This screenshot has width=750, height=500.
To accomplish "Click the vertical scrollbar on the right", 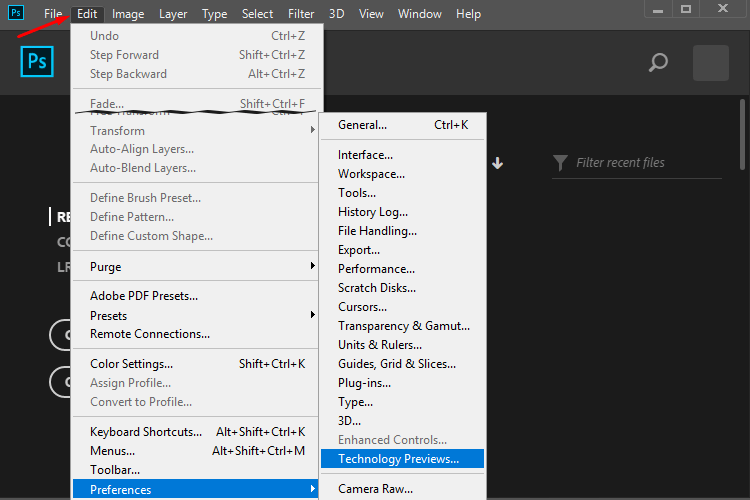I will (742, 134).
